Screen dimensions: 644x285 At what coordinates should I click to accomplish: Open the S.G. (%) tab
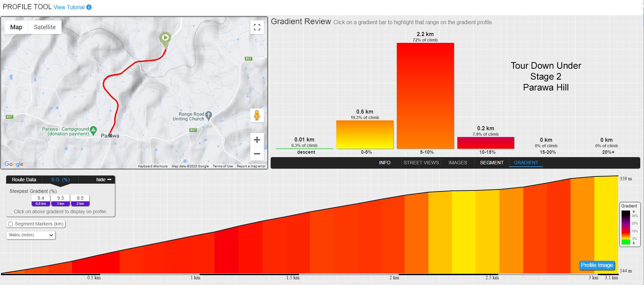click(61, 180)
